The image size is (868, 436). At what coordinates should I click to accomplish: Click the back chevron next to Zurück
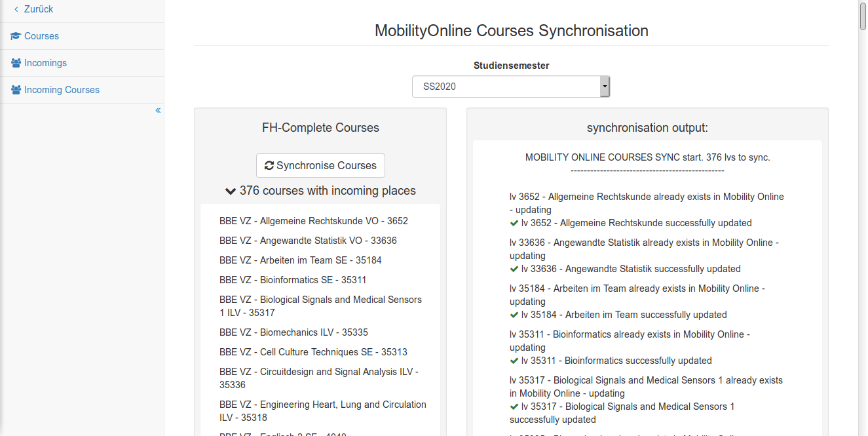click(16, 9)
